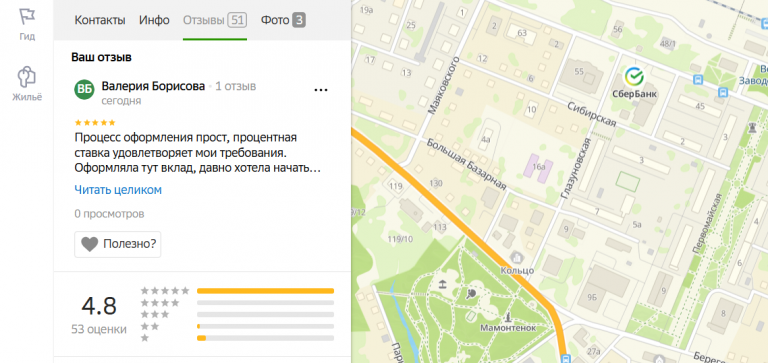The image size is (768, 363).
Task: Click the Маяковского street label
Action: click(443, 85)
